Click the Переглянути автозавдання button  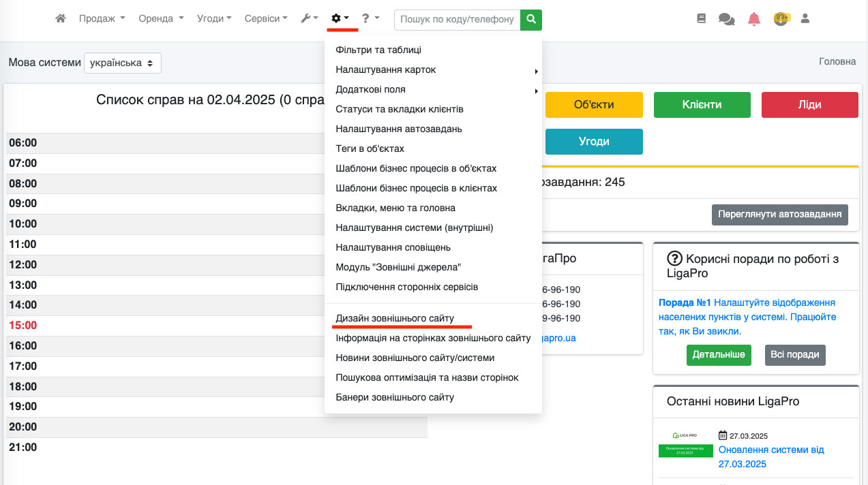[779, 215]
